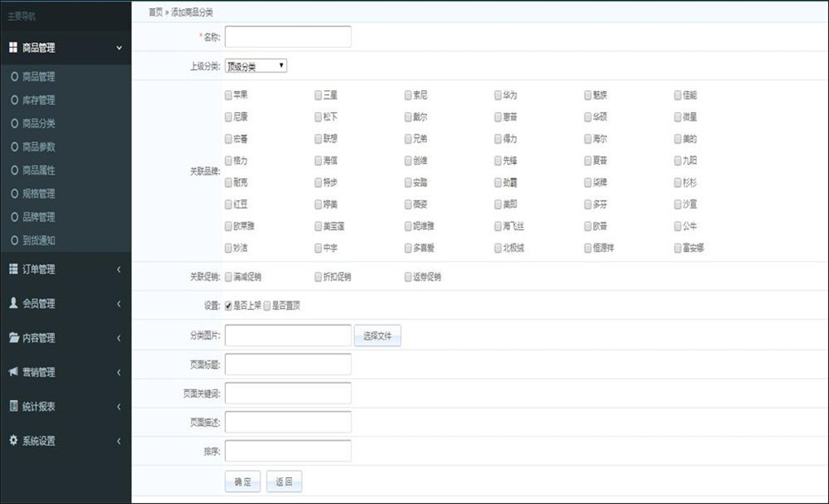Check the 三星 brand checkbox
The image size is (829, 504).
319,95
